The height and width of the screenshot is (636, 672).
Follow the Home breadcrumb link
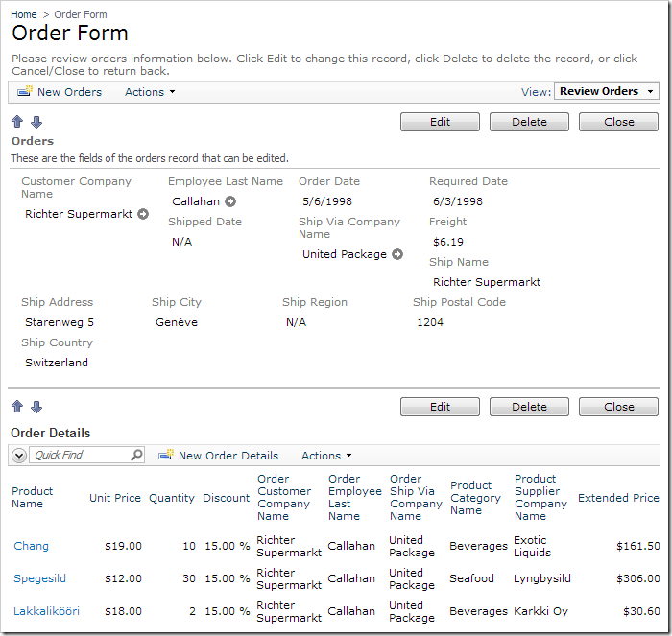coord(24,14)
